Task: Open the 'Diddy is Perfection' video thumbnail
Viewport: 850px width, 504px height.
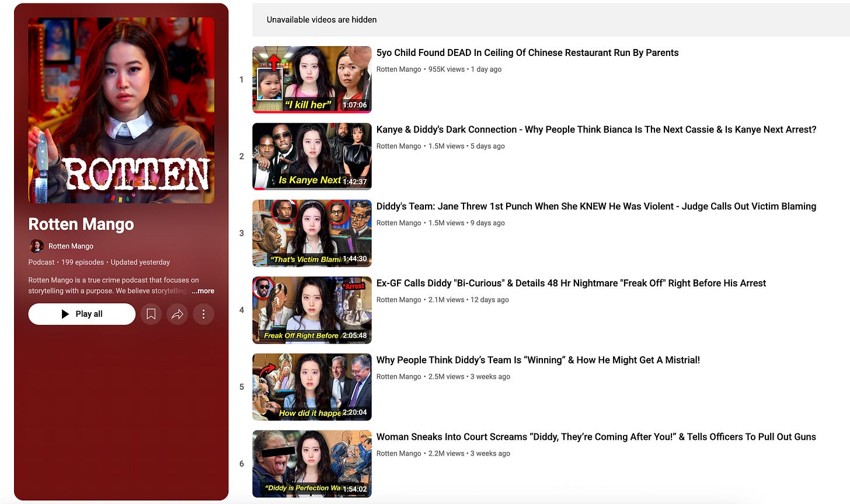Action: click(312, 464)
